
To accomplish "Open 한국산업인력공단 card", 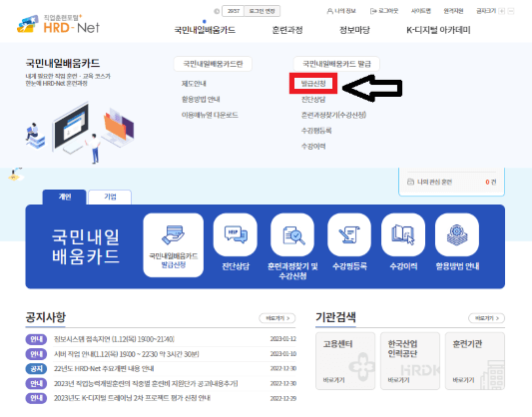I will pyautogui.click(x=410, y=361).
